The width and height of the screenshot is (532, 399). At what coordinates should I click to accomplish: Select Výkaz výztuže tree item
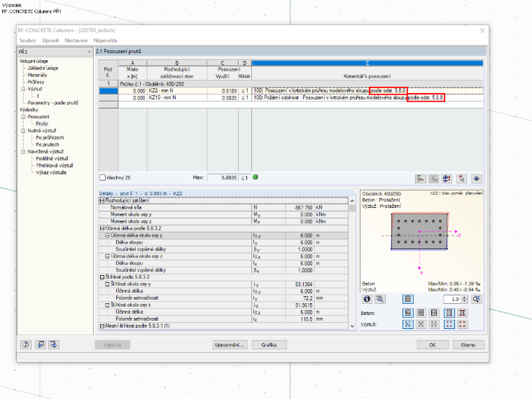point(51,172)
